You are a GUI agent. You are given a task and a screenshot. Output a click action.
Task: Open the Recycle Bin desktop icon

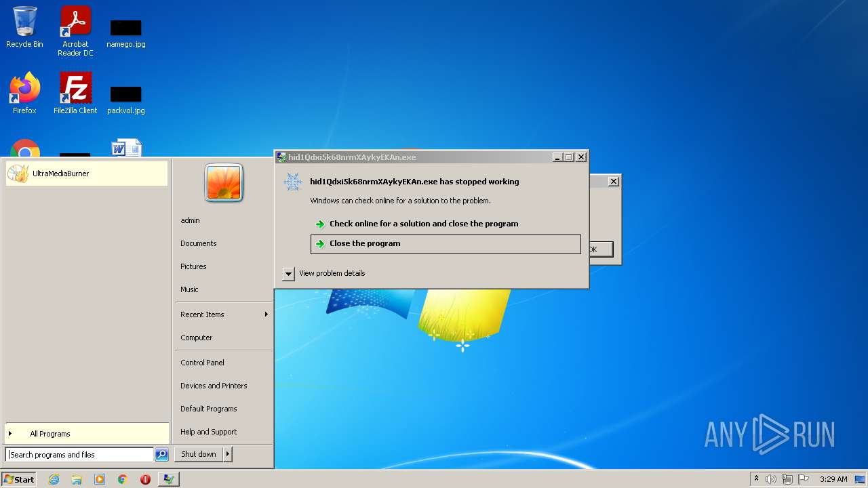coord(24,27)
